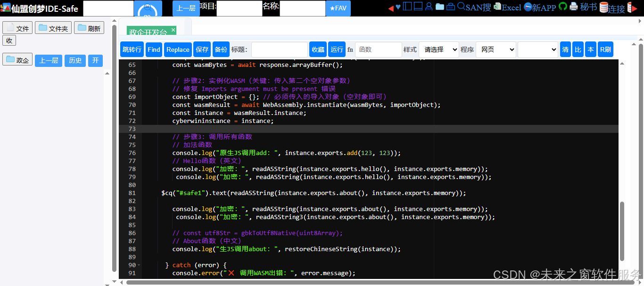Click the round go search button
Image resolution: width=644 pixels, height=286 pixels.
point(148,9)
